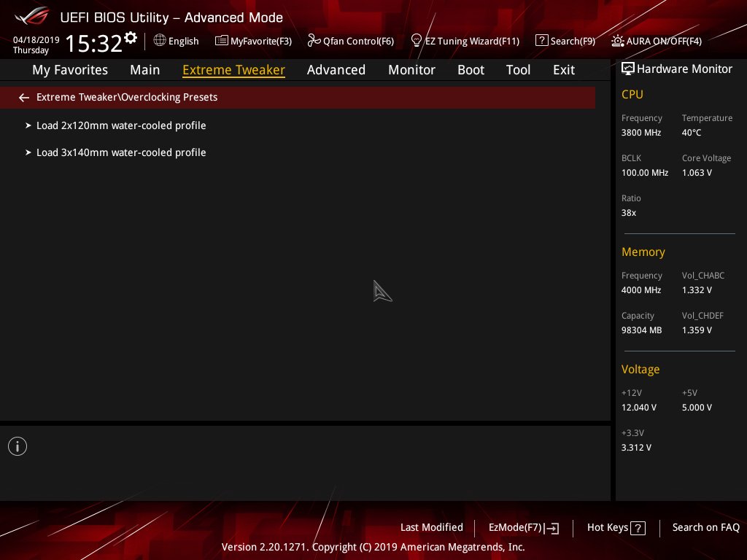The height and width of the screenshot is (560, 747).
Task: Click the Ratio value 38x
Action: click(629, 213)
